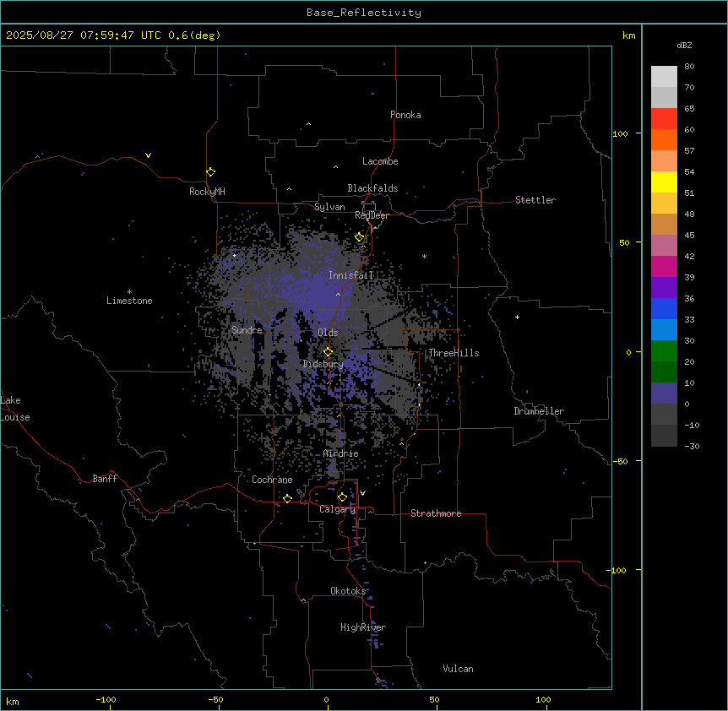The height and width of the screenshot is (711, 728).
Task: Click the asterisk marker above Limestone
Action: pyautogui.click(x=129, y=292)
